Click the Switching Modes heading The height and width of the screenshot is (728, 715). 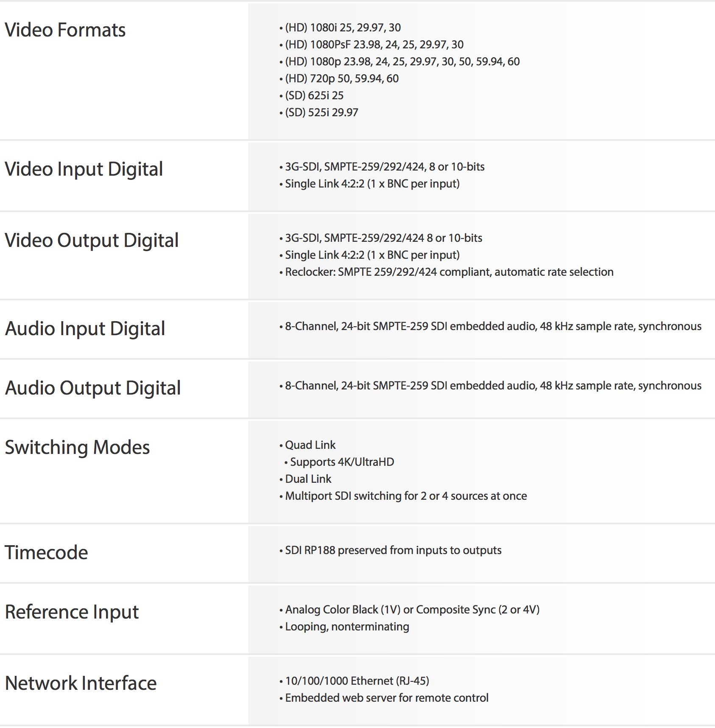(x=78, y=448)
